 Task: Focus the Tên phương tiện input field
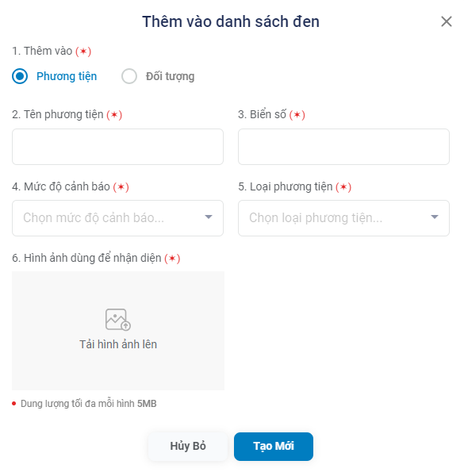(x=117, y=147)
